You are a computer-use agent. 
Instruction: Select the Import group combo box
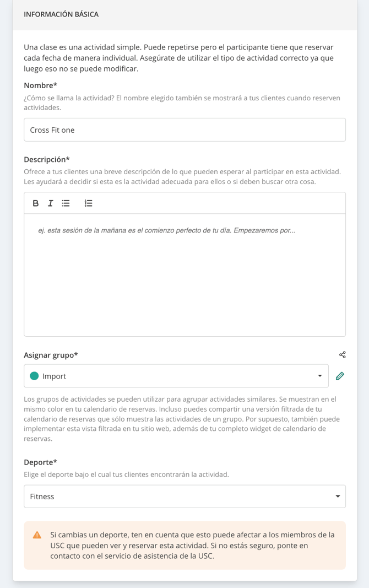point(176,376)
